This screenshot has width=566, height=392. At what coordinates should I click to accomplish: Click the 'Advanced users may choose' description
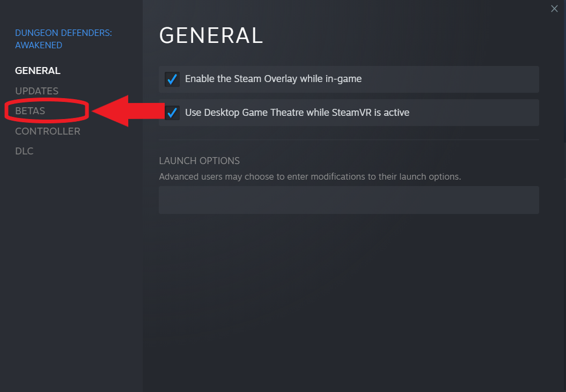310,176
